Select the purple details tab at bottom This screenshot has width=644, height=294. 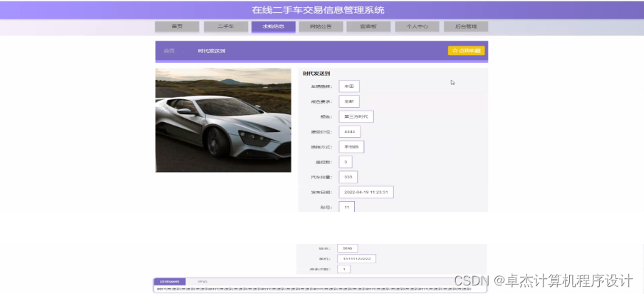170,282
